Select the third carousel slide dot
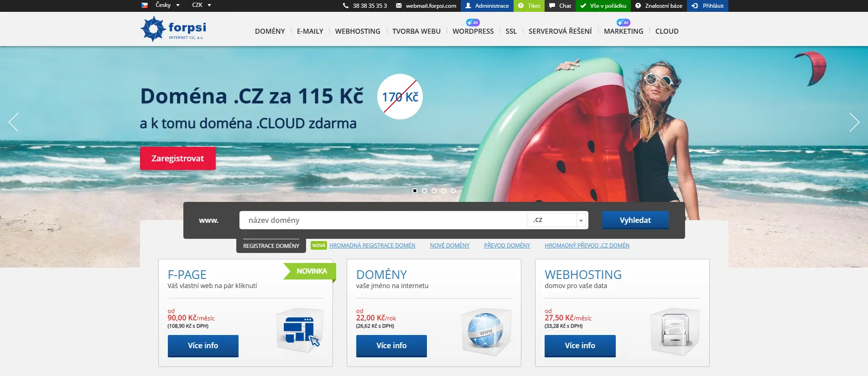This screenshot has width=868, height=376. click(434, 191)
